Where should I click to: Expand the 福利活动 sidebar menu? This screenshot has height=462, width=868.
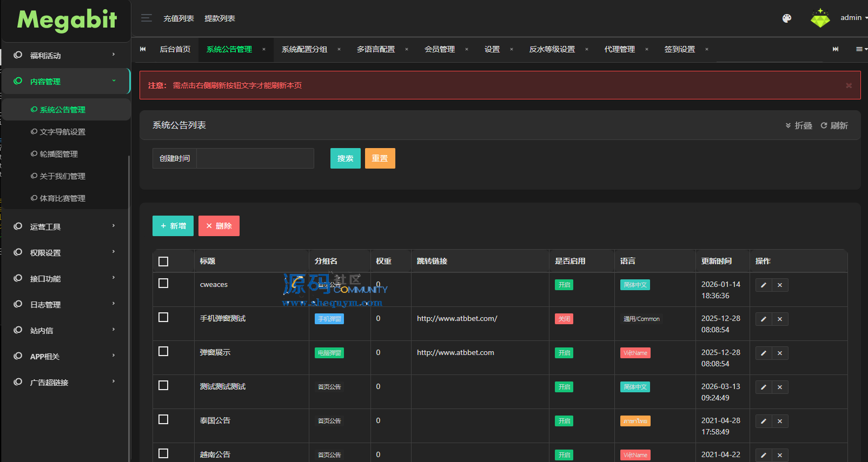pos(66,55)
